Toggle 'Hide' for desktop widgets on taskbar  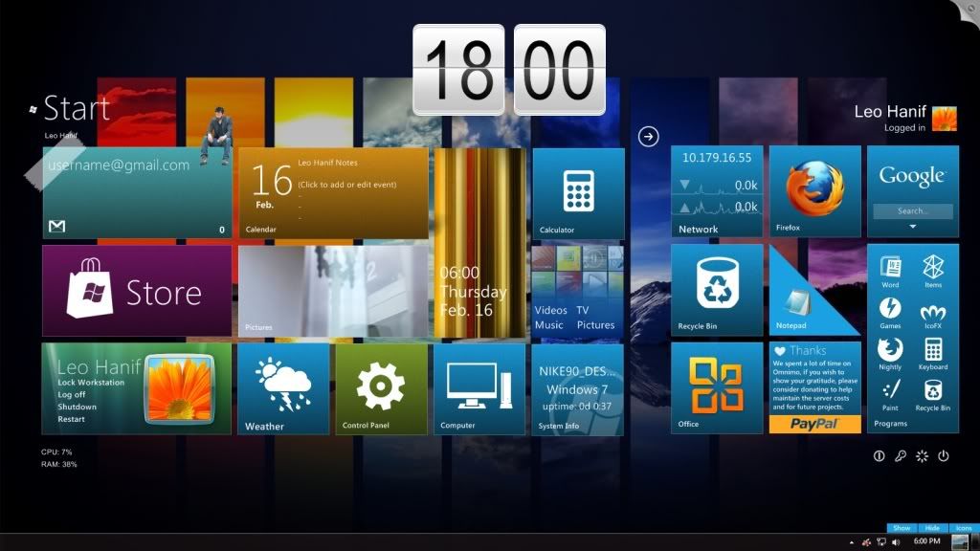(x=932, y=527)
